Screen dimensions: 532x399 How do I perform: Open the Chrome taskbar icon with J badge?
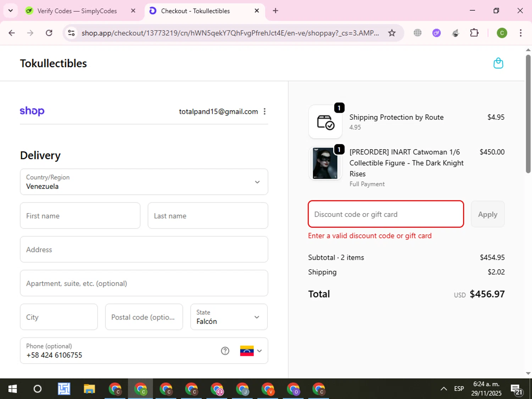coord(242,389)
